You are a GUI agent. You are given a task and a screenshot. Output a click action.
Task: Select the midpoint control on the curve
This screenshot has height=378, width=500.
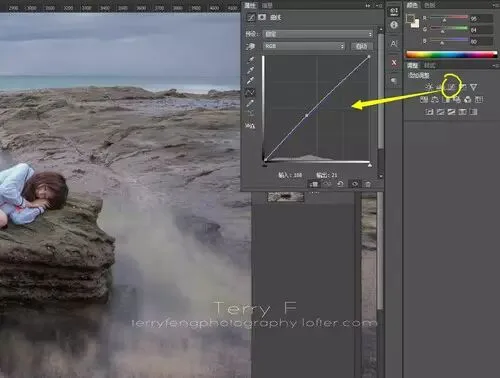(307, 116)
